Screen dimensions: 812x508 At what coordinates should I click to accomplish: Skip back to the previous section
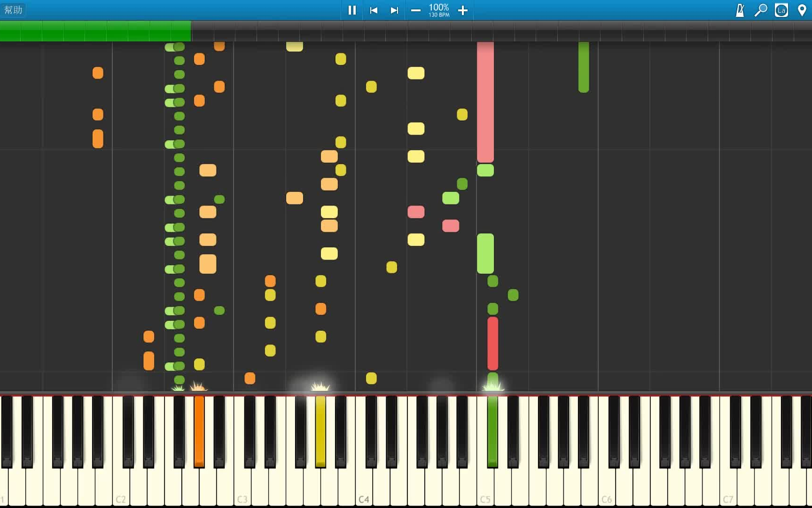pos(374,10)
